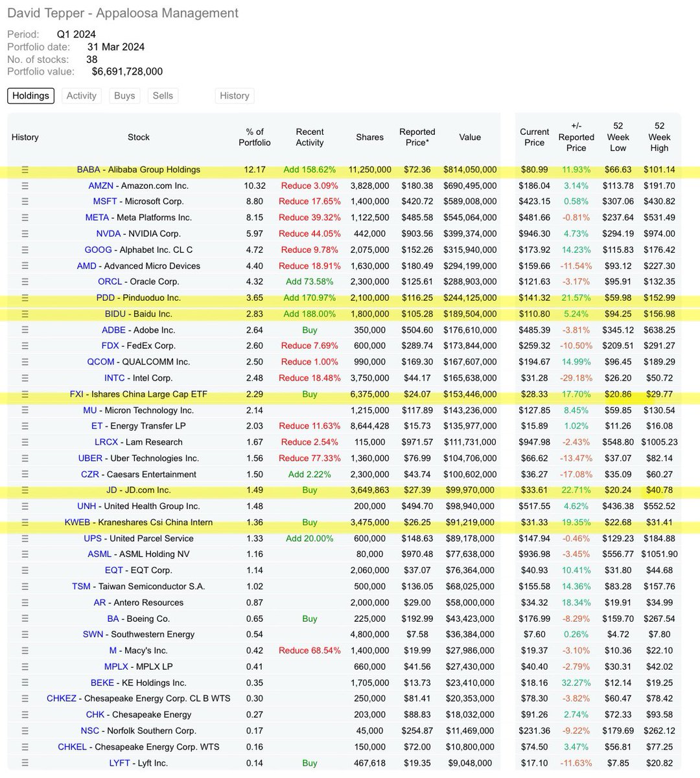Open history icon in ADBE row
Screen dimensions: 700x778
pyautogui.click(x=25, y=330)
